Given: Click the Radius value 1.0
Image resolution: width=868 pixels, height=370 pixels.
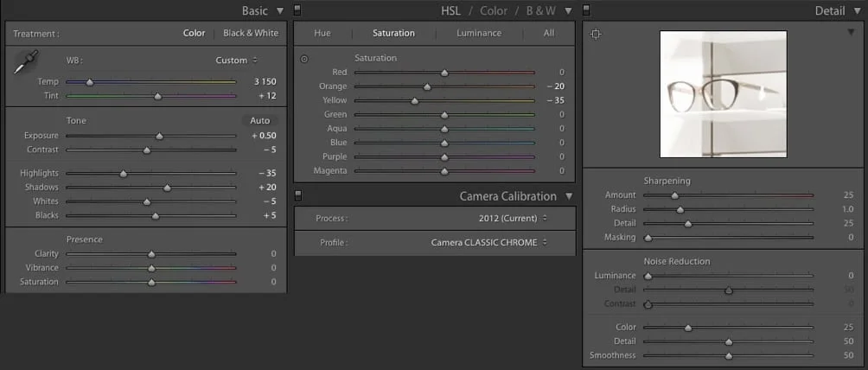Looking at the screenshot, I should (847, 209).
